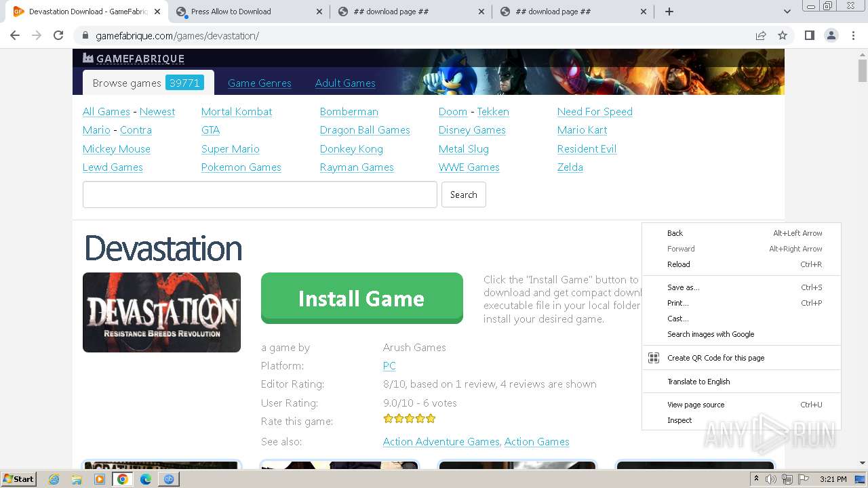Image resolution: width=868 pixels, height=488 pixels.
Task: Open Resident Evil link
Action: [x=587, y=149]
